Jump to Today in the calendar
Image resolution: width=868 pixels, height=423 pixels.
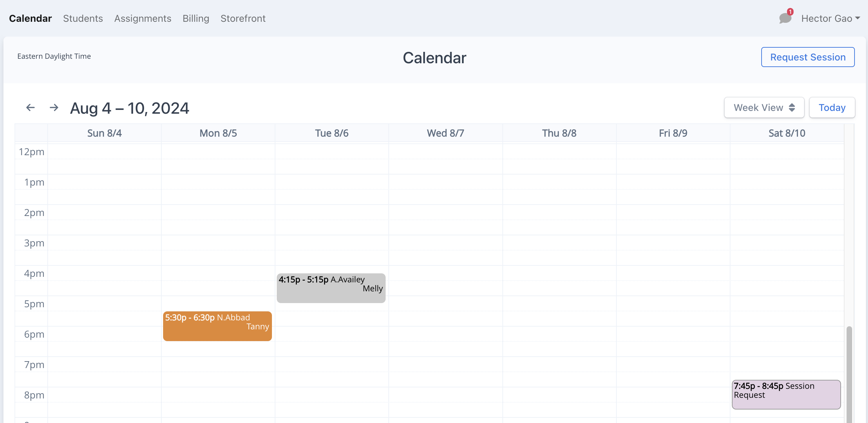(x=832, y=107)
